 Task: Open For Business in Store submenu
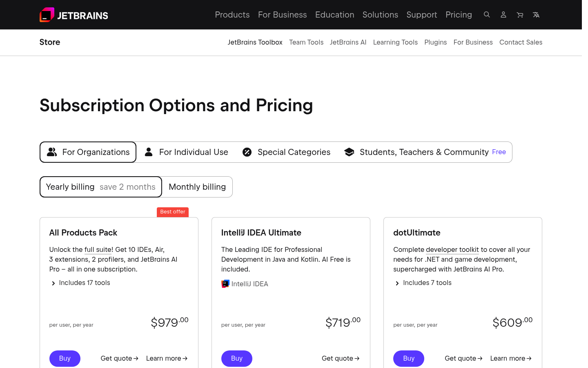(473, 42)
